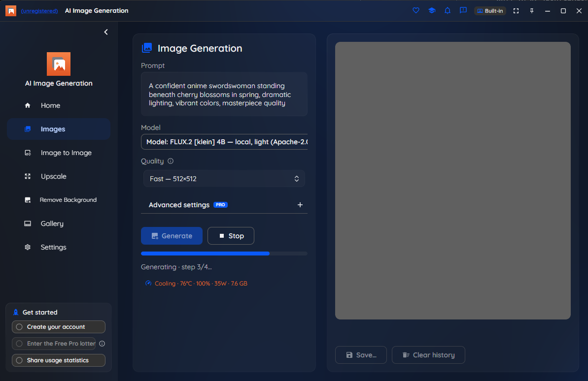Click the Get started rocket icon
Image resolution: width=588 pixels, height=381 pixels.
coord(16,313)
